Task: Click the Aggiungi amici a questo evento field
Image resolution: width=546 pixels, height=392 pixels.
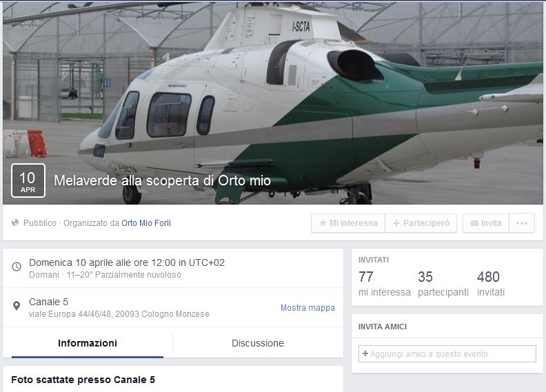Action: click(447, 353)
